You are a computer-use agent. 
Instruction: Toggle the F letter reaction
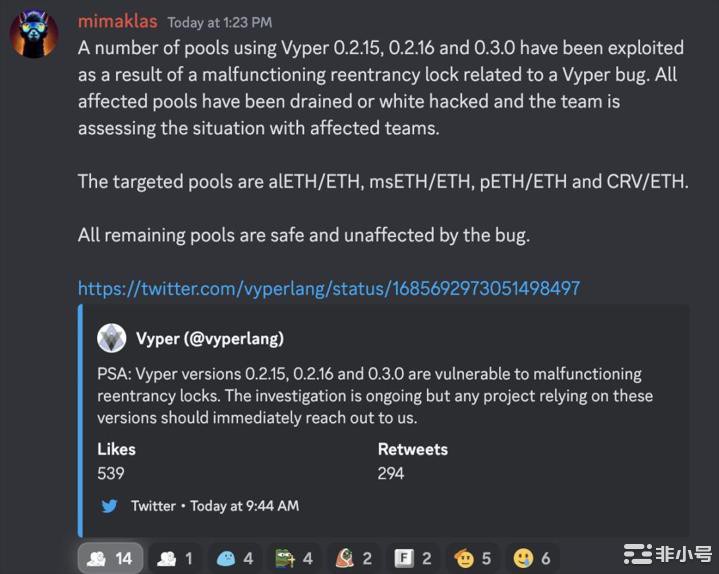pos(414,558)
